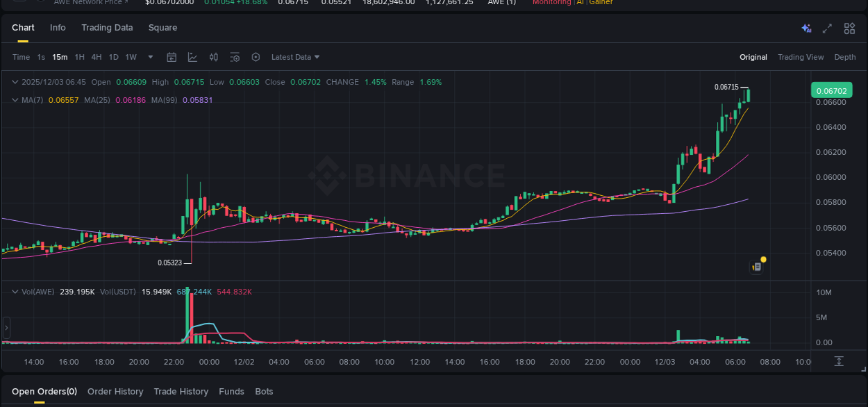Viewport: 868px width, 407px height.
Task: Change the candlestick chart style
Action: pos(192,57)
